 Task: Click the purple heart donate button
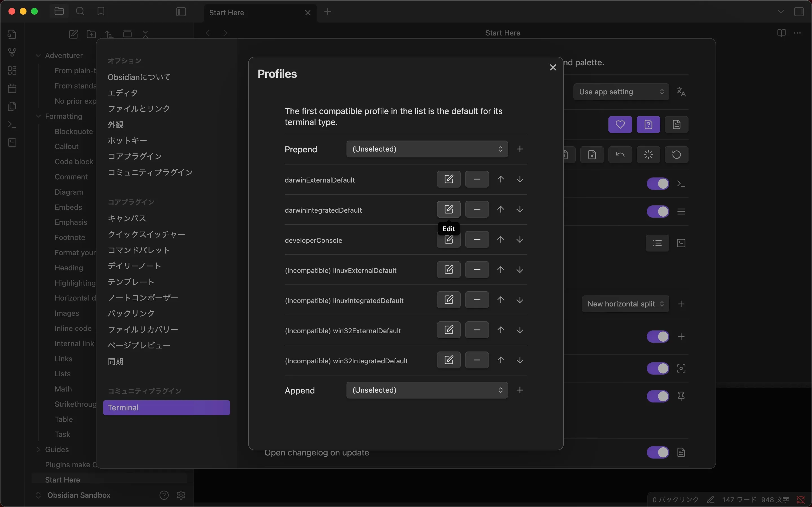click(620, 124)
